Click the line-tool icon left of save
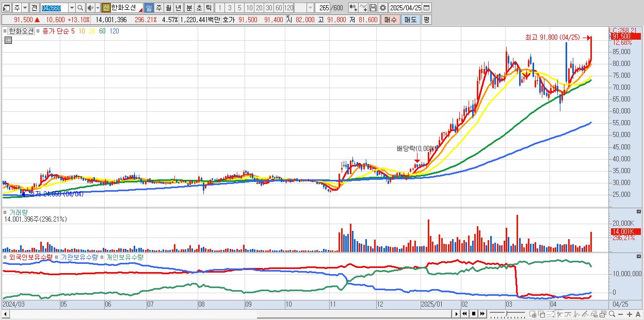Screen dimensions: 644x320 tap(363, 8)
